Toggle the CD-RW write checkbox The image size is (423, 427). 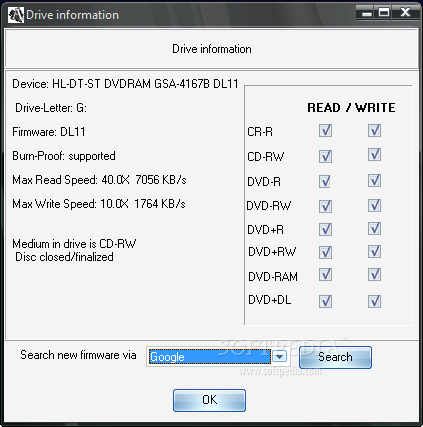pos(374,154)
